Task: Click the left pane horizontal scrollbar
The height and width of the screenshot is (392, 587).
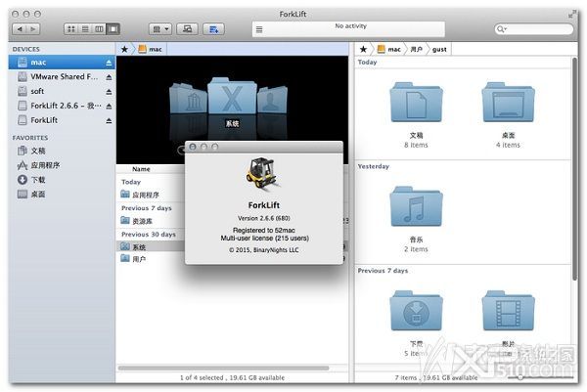Action: [x=223, y=369]
